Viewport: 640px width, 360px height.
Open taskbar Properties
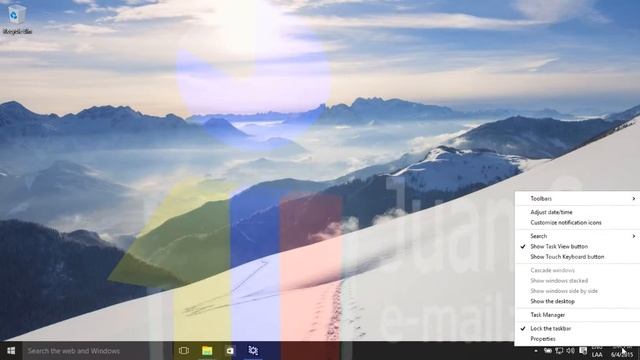point(577,339)
